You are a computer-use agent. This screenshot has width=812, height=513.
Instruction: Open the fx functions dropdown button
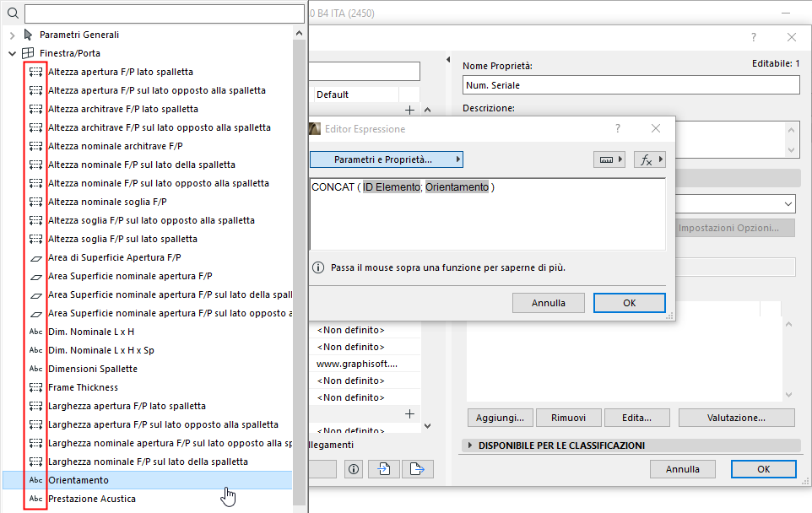point(649,159)
